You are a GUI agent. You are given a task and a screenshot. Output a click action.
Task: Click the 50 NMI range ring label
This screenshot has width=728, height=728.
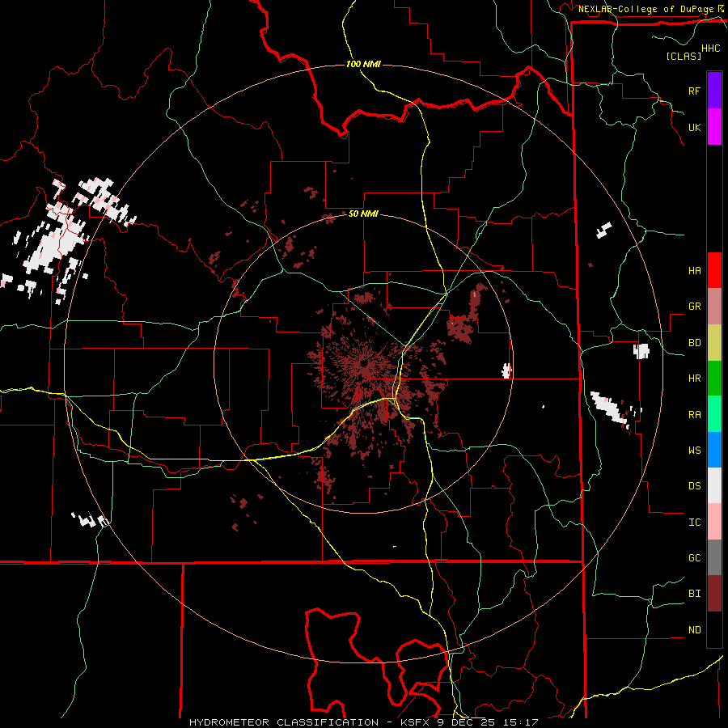coord(363,214)
